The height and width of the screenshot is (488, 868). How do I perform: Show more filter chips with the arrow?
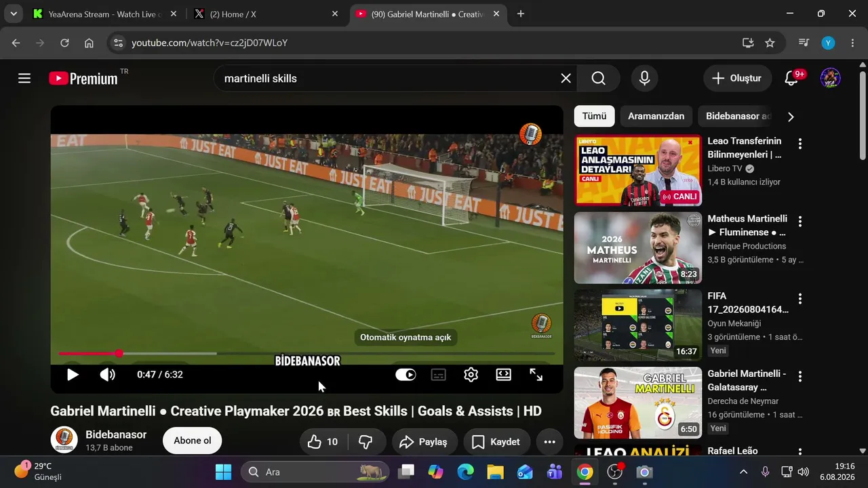click(791, 117)
